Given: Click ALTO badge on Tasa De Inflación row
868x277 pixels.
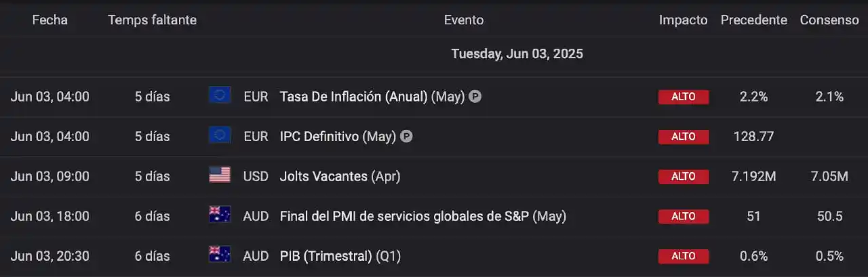Looking at the screenshot, I should (x=684, y=97).
